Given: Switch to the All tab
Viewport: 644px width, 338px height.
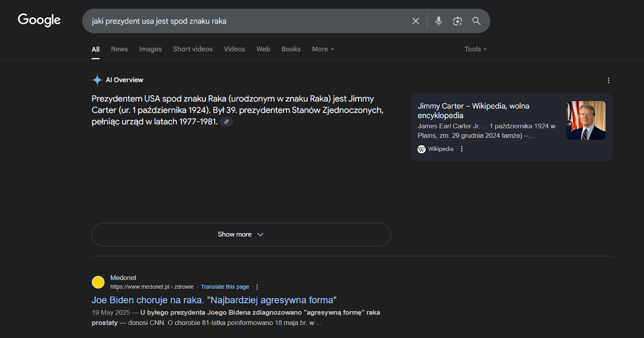Looking at the screenshot, I should [95, 49].
